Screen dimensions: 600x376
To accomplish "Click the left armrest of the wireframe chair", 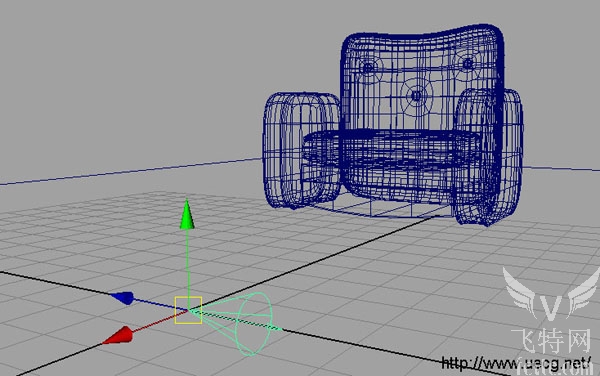I will (301, 150).
